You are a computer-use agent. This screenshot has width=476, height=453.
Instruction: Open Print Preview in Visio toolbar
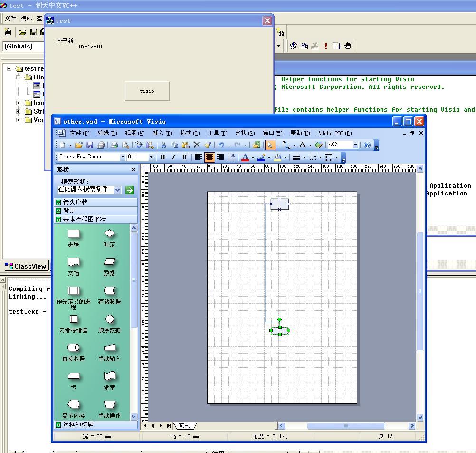point(125,145)
